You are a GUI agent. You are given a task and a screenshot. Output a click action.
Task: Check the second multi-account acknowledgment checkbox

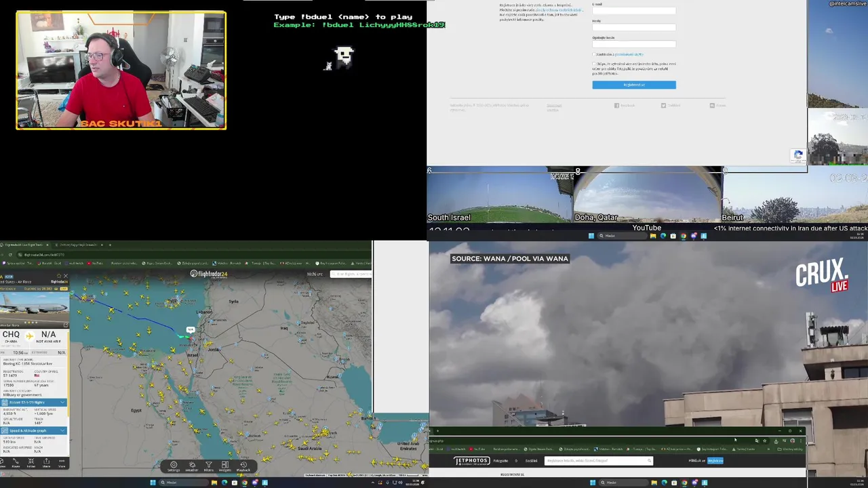pyautogui.click(x=594, y=64)
